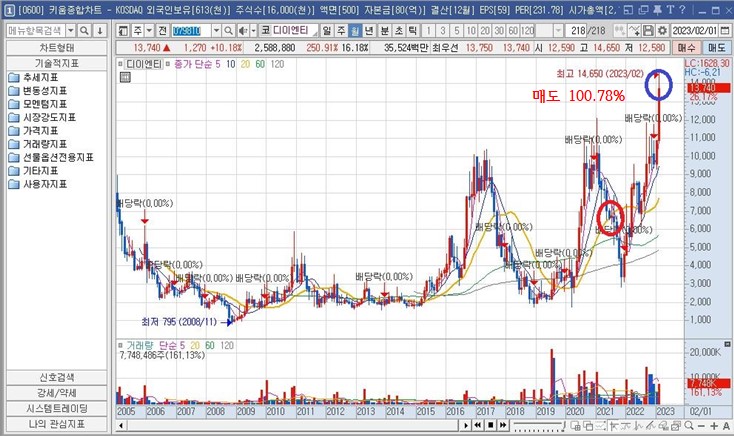
Task: Click the speaker sound icon in the toolbar
Action: click(242, 31)
